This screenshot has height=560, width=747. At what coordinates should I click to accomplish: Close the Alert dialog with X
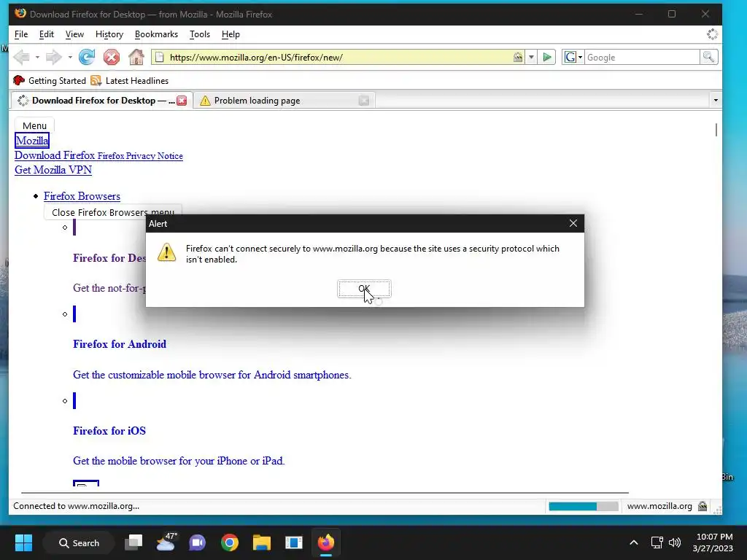coord(573,223)
